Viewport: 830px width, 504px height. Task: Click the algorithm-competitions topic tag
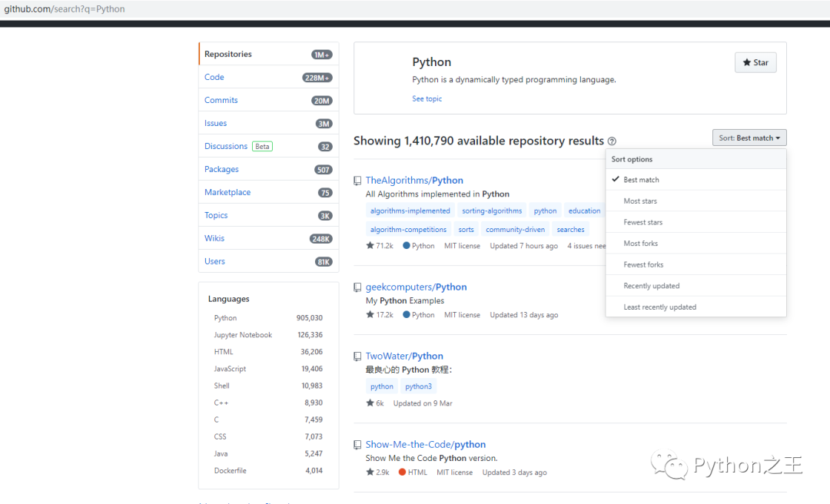(x=408, y=230)
